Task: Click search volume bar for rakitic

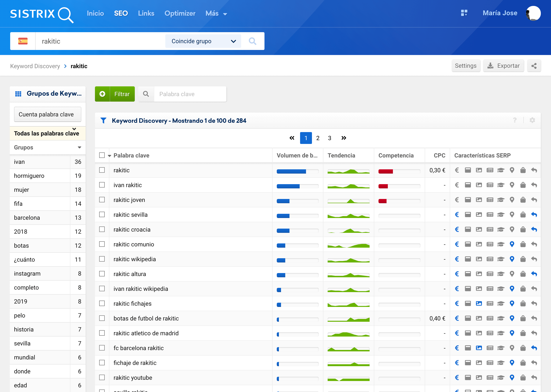Action: (x=298, y=171)
